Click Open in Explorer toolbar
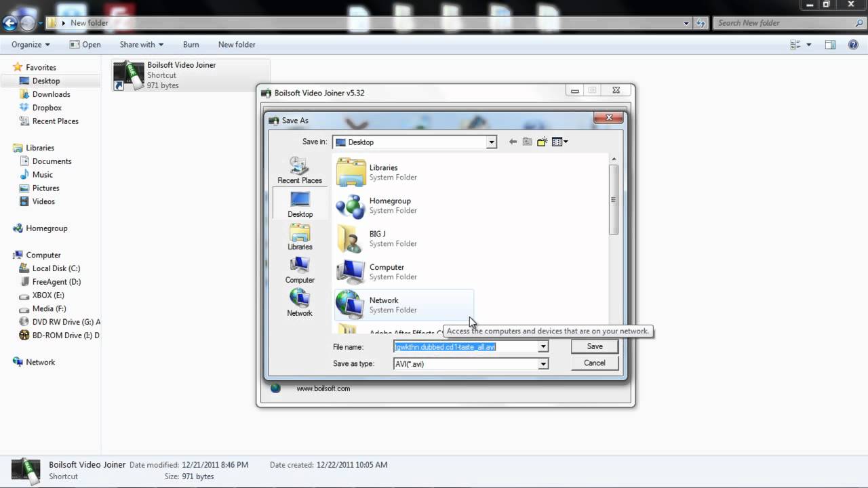868x488 pixels. tap(85, 45)
